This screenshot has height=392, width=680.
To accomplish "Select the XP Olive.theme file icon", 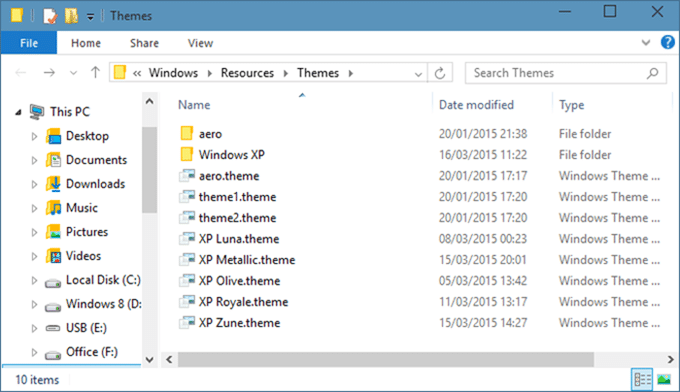I will (187, 280).
